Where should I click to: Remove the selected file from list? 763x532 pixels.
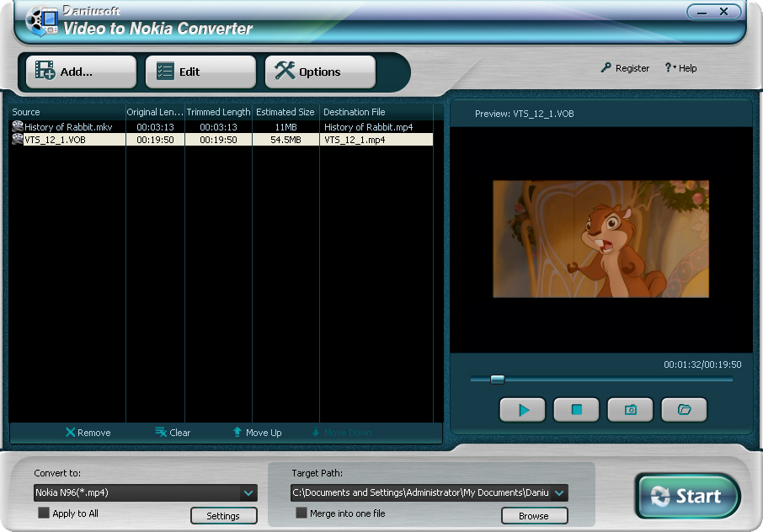(88, 433)
